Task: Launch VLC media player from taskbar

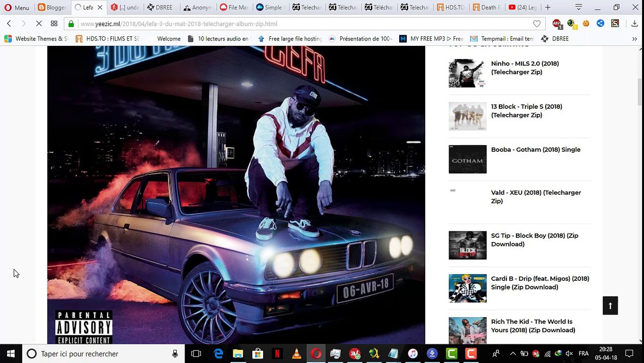Action: tap(296, 353)
